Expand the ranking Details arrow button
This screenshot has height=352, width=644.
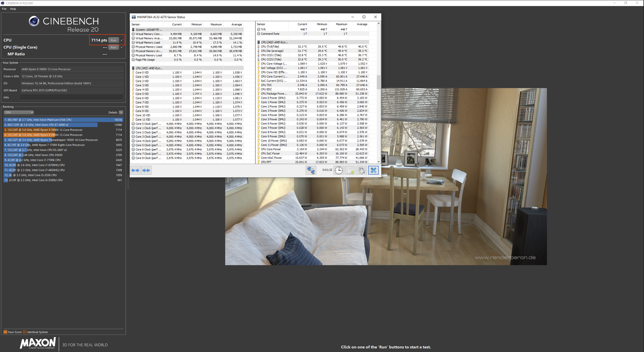[121, 112]
